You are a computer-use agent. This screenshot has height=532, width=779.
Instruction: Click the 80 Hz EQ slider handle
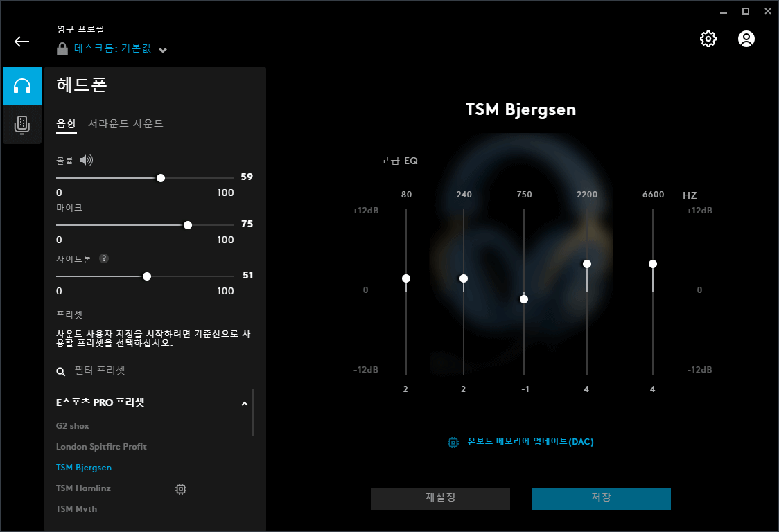click(406, 278)
